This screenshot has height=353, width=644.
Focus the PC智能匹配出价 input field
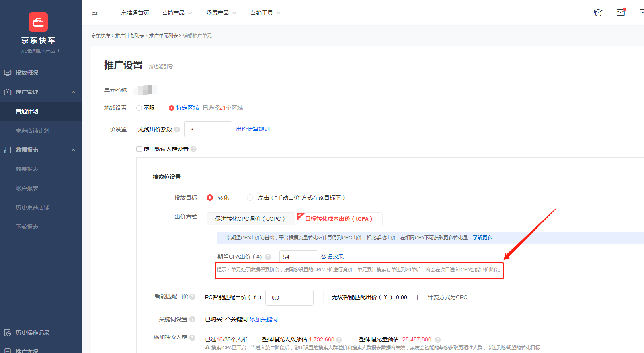(x=289, y=298)
